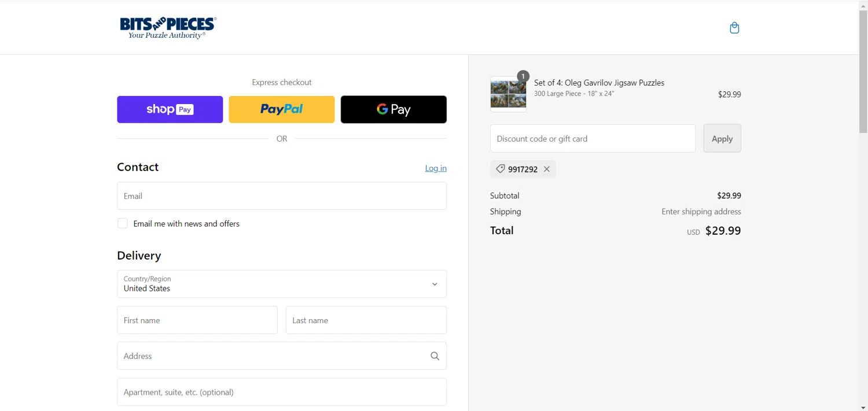
Task: Click the Oleg Gavrilov puzzle thumbnail
Action: point(508,94)
